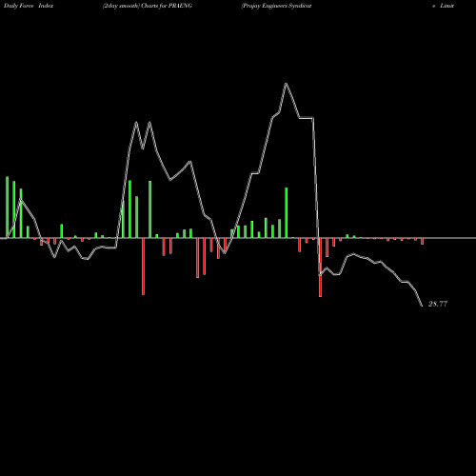Click the '(2day smooth) Charts for PRAENG' text
476x476 pixels.
click(x=148, y=6)
